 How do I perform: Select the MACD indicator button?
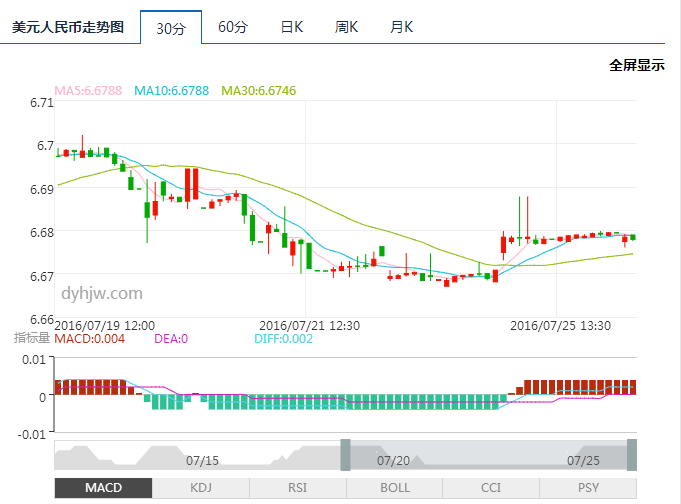tap(103, 487)
